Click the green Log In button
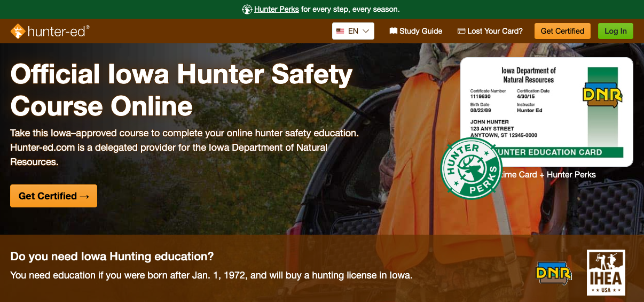This screenshot has height=302, width=644. pos(616,31)
